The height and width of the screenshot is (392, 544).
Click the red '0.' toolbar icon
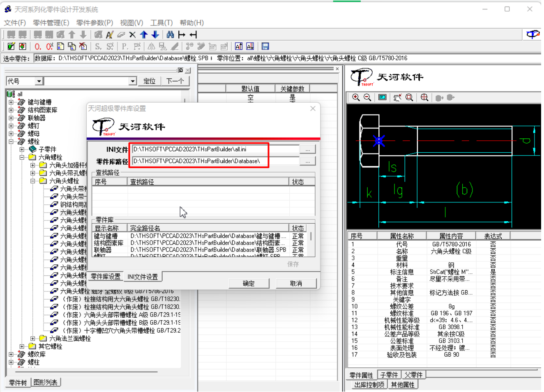pyautogui.click(x=38, y=46)
